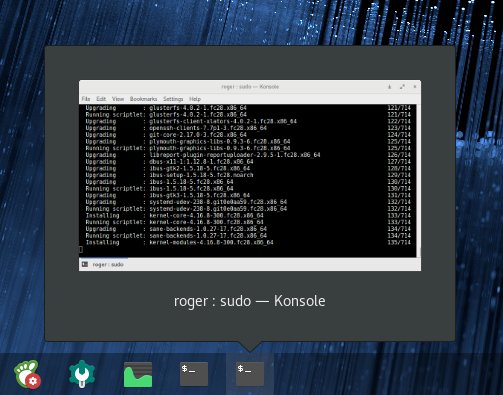Click the progress counter '135/714'
Screen dimensions: 503x395
(x=399, y=242)
